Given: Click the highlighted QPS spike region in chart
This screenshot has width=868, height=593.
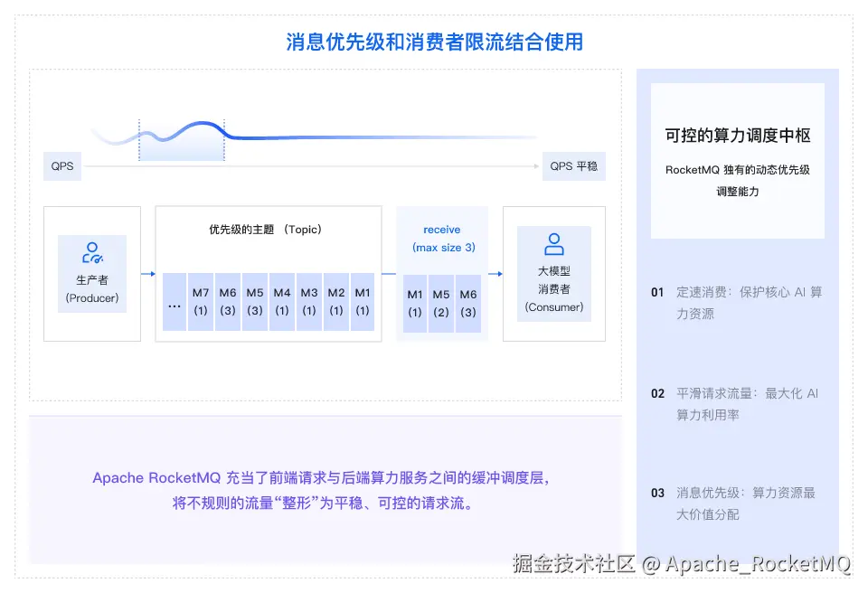Looking at the screenshot, I should click(182, 141).
